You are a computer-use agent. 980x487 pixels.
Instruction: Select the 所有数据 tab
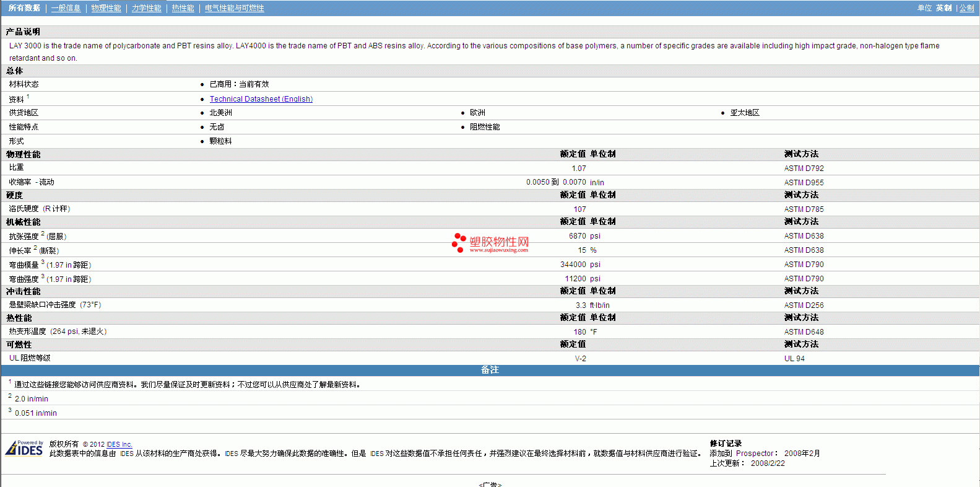pos(24,8)
